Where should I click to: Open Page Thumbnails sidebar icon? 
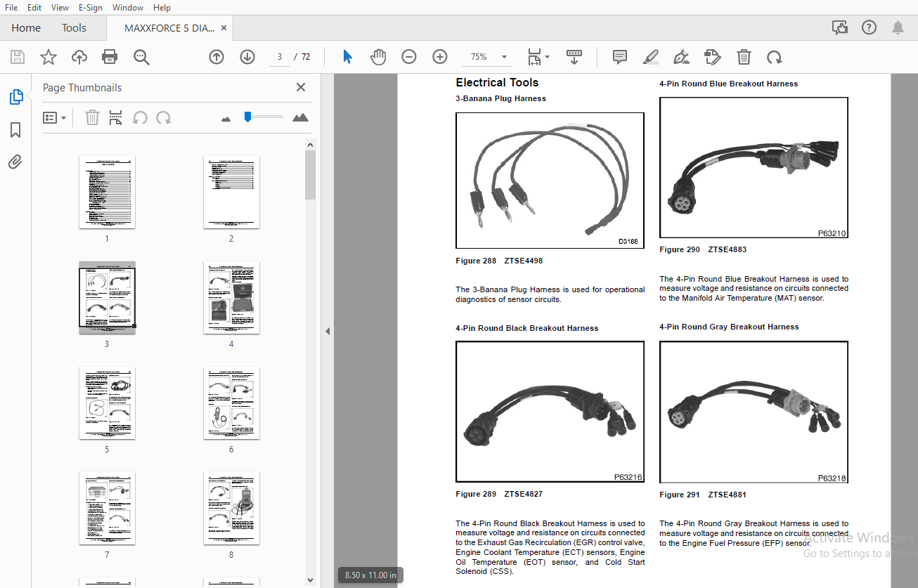point(15,97)
